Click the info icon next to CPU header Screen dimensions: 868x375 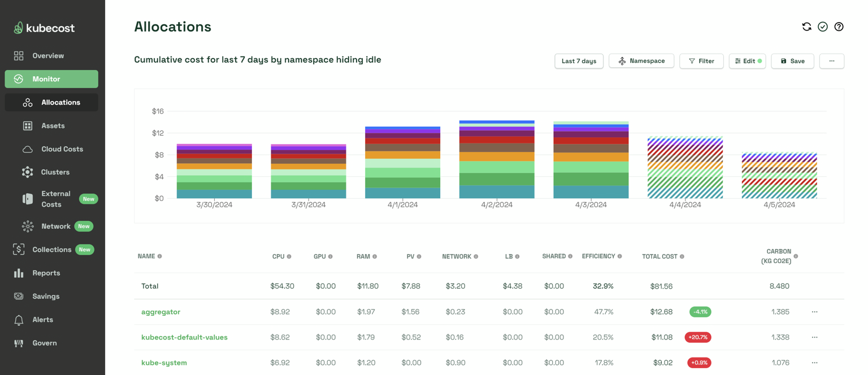(289, 256)
